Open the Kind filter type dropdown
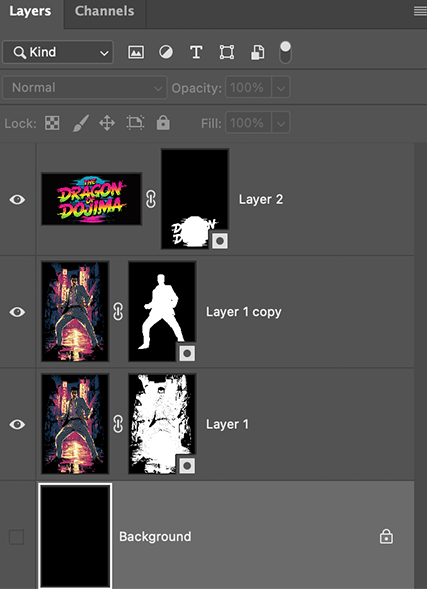427x589 pixels. pos(58,52)
